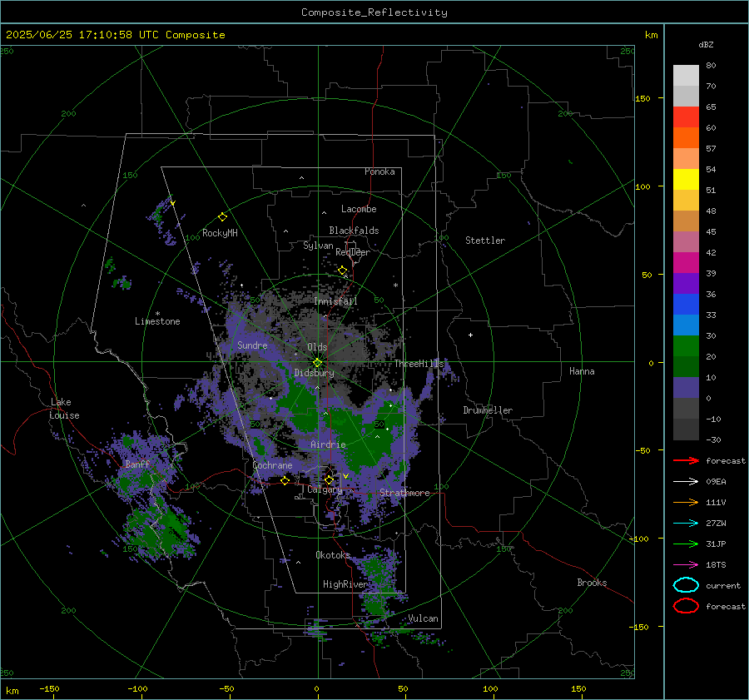Click the Airdrie label

tap(328, 444)
